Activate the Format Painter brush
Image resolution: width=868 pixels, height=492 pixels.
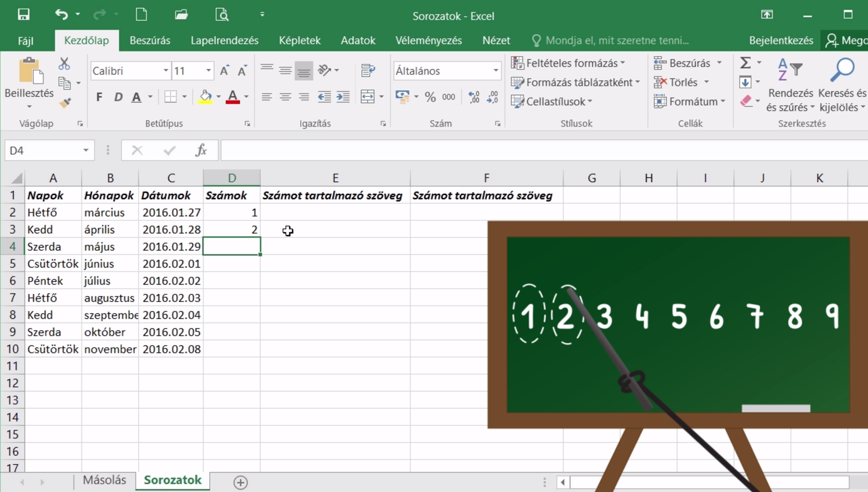click(x=65, y=102)
